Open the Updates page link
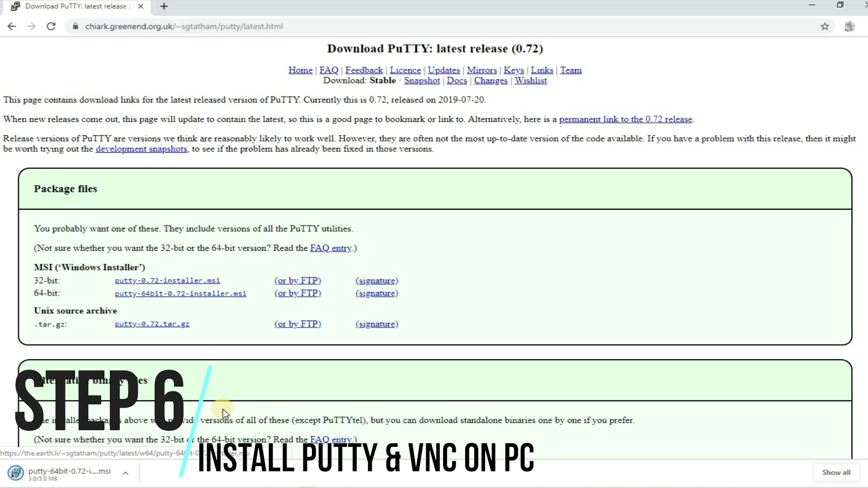The image size is (868, 488). 443,70
